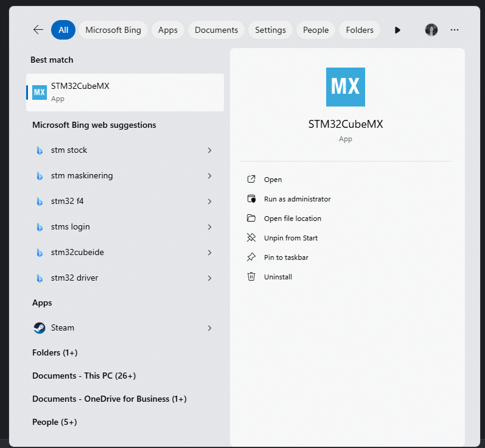485x448 pixels.
Task: Click the large MX app logo
Action: click(346, 87)
